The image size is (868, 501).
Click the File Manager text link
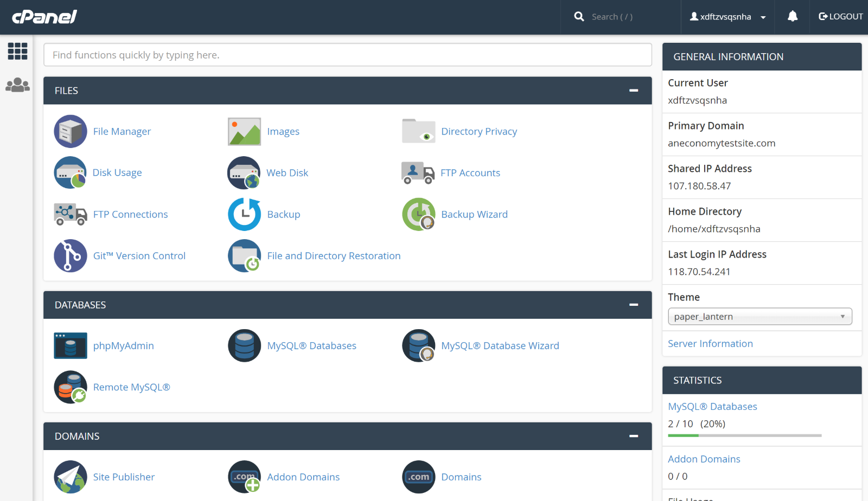pyautogui.click(x=122, y=131)
